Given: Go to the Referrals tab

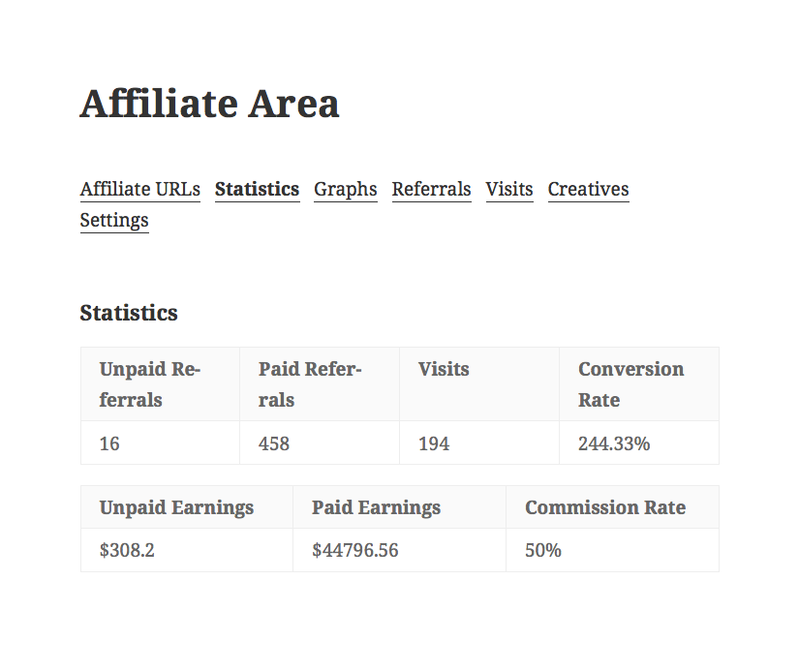Looking at the screenshot, I should (x=431, y=189).
